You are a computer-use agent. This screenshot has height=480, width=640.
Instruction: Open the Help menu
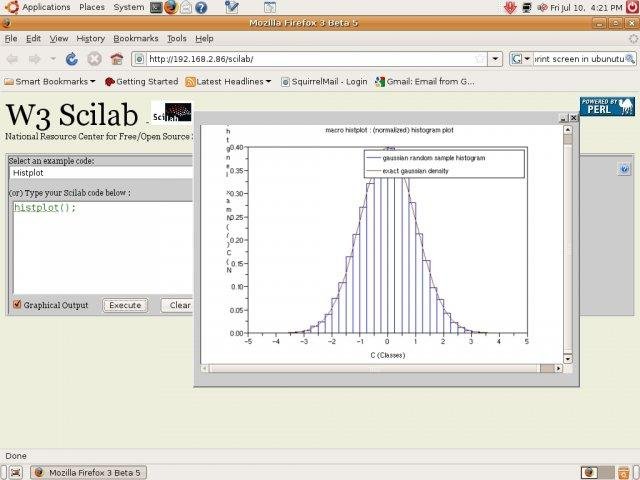point(204,38)
